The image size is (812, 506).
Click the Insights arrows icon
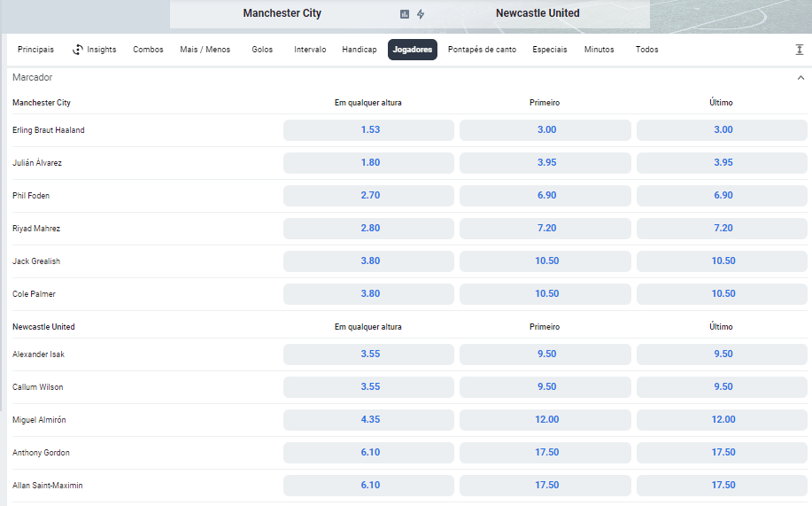pos(78,50)
